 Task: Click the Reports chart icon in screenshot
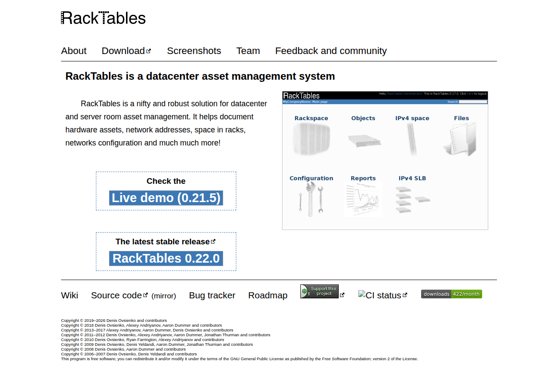[x=363, y=199]
